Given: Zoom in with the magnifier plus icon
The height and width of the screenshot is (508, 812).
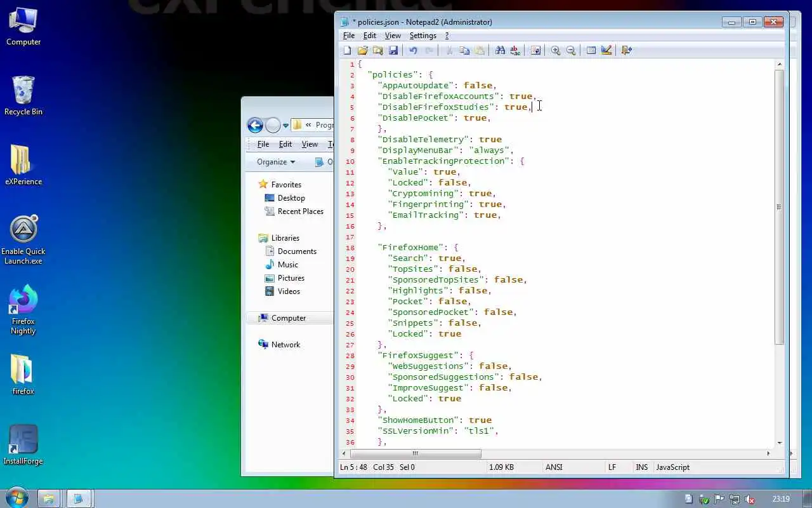Looking at the screenshot, I should tap(556, 50).
